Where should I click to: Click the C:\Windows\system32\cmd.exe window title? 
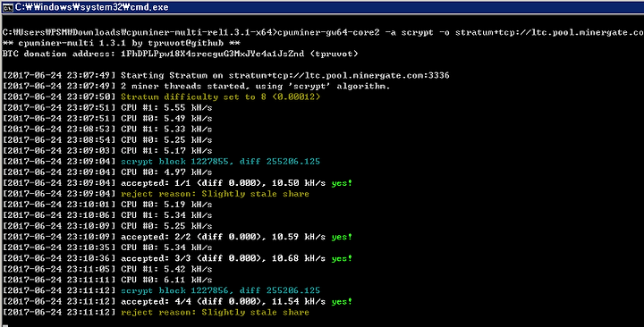(x=91, y=7)
